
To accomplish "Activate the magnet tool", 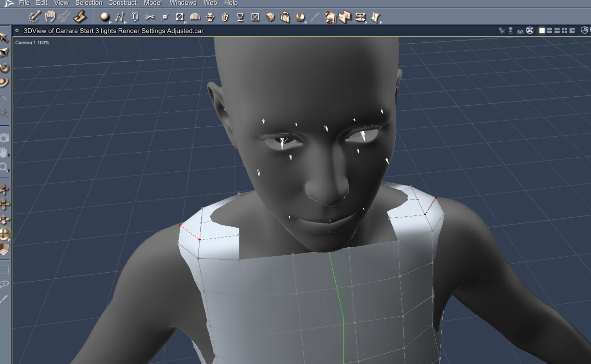I will 135,17.
